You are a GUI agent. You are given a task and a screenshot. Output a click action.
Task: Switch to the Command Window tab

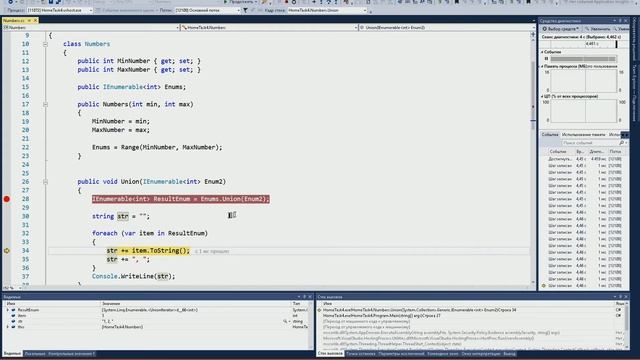pyautogui.click(x=443, y=353)
